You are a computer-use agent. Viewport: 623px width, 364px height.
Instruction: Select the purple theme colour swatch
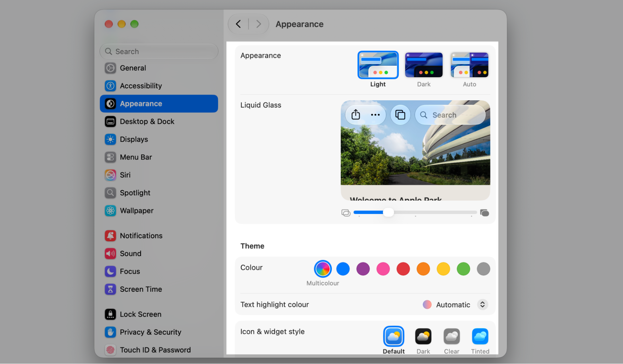363,269
